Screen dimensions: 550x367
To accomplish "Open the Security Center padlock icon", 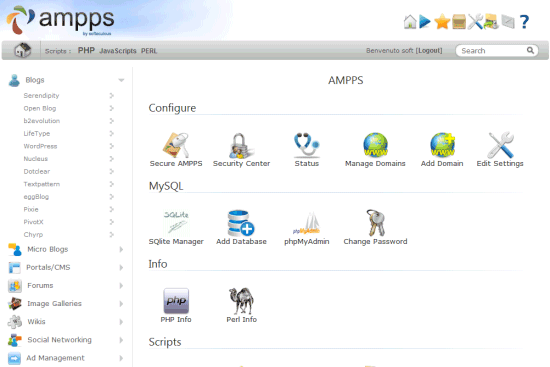I will click(x=241, y=146).
